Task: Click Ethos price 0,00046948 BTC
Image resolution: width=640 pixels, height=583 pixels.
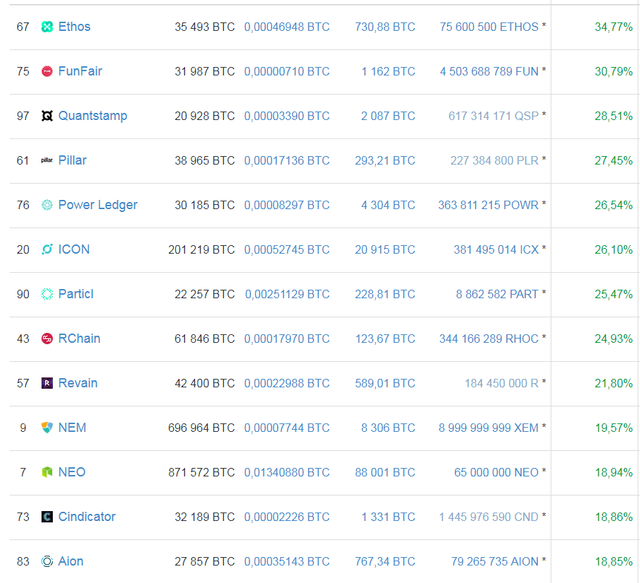Action: pos(287,27)
